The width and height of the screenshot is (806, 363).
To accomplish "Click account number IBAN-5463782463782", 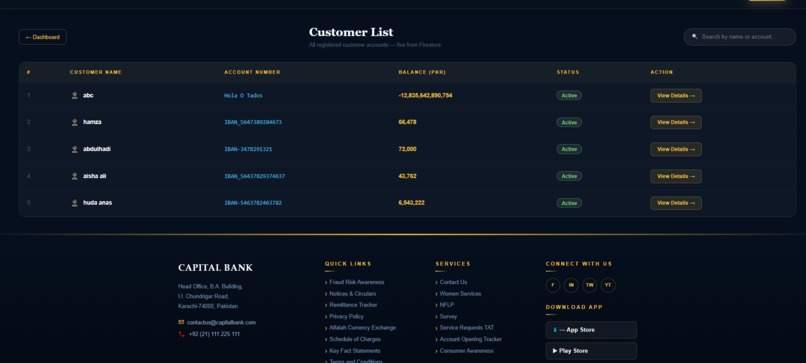I will [253, 203].
